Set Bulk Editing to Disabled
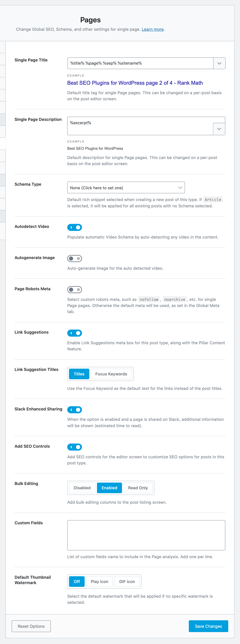Screen dimensions: 240x644 [82, 487]
